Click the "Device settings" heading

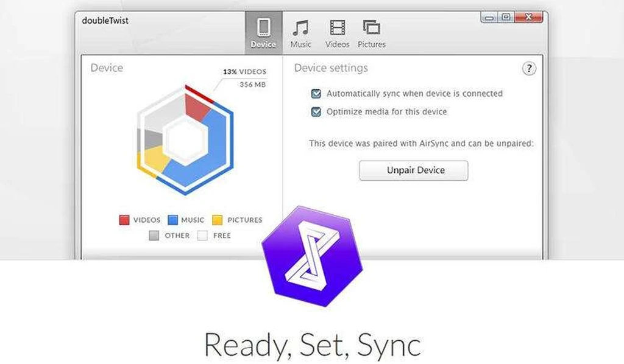point(331,68)
